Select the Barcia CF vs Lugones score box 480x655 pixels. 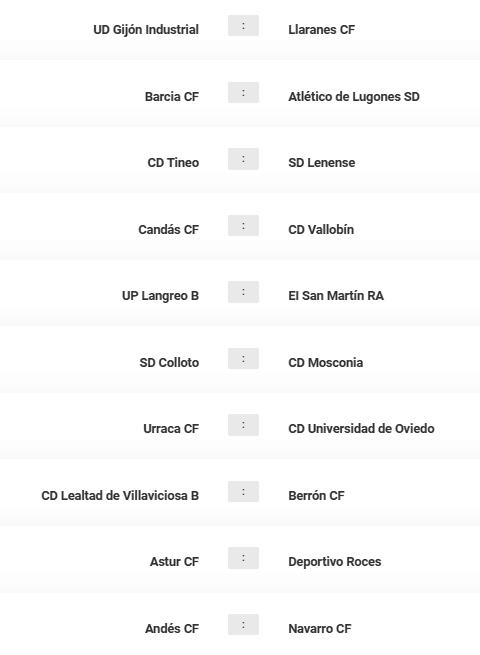(x=243, y=93)
